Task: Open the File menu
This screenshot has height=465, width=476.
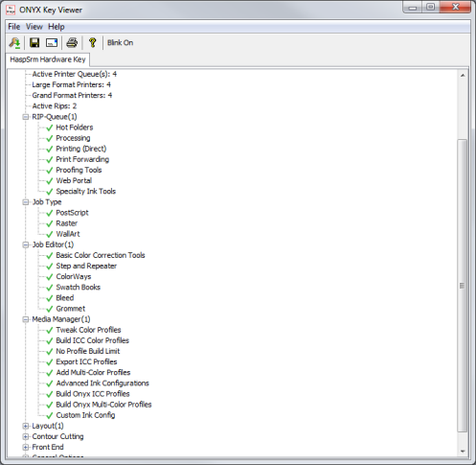Action: [14, 27]
